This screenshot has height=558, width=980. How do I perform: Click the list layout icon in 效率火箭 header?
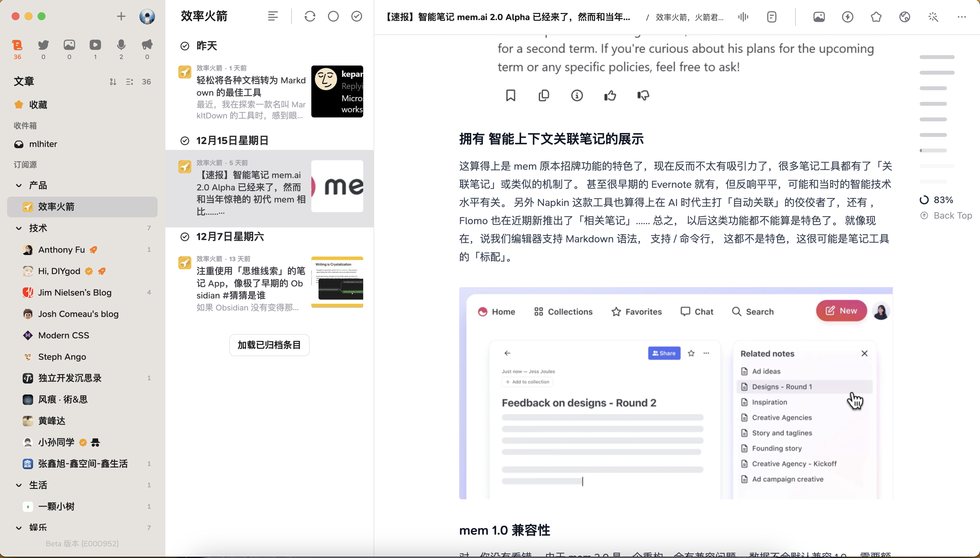coord(273,16)
